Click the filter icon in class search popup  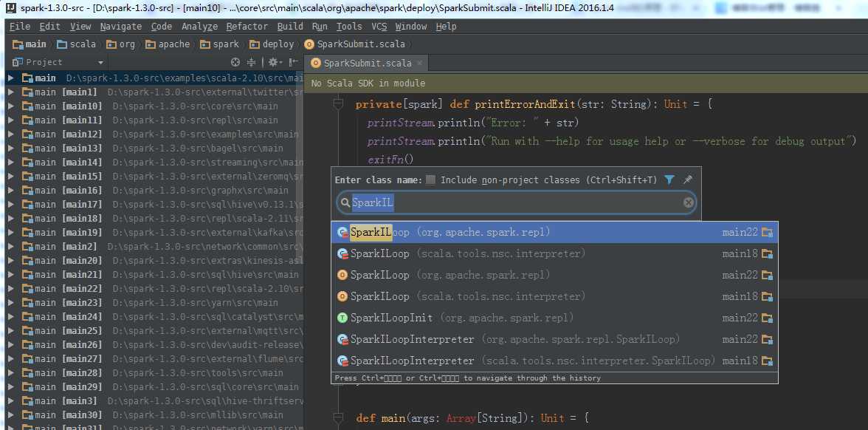669,180
